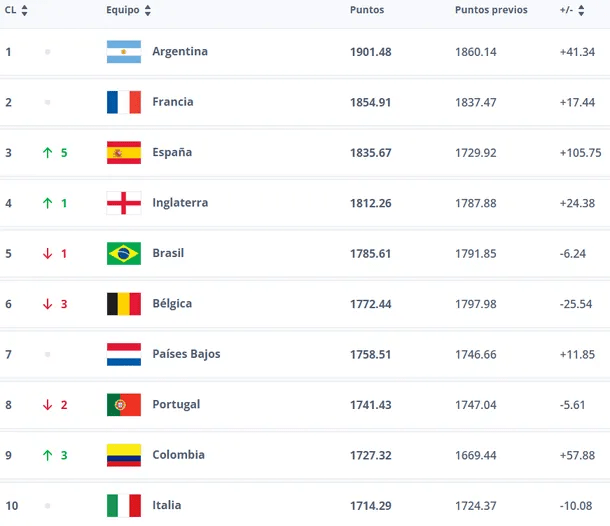Click the España flag icon

coord(123,152)
